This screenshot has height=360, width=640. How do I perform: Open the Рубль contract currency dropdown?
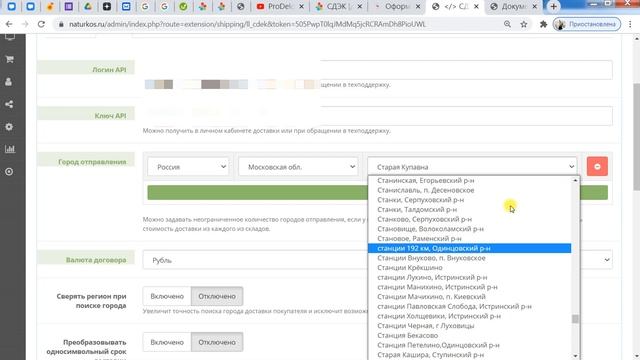point(378,260)
